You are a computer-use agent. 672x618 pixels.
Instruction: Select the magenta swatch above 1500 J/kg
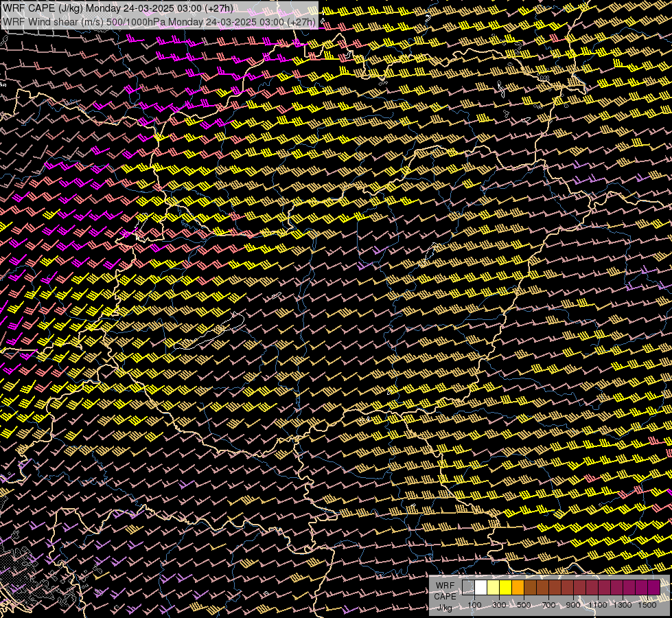pyautogui.click(x=653, y=587)
